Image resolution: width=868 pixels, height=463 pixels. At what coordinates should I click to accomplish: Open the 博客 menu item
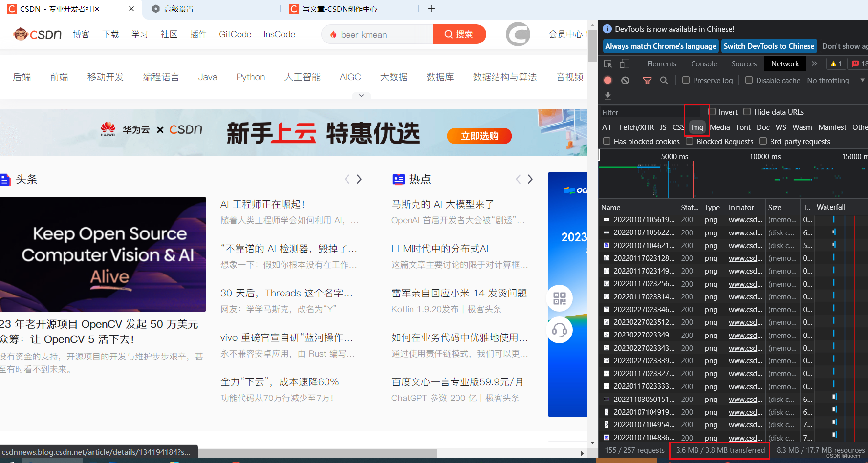coord(81,34)
